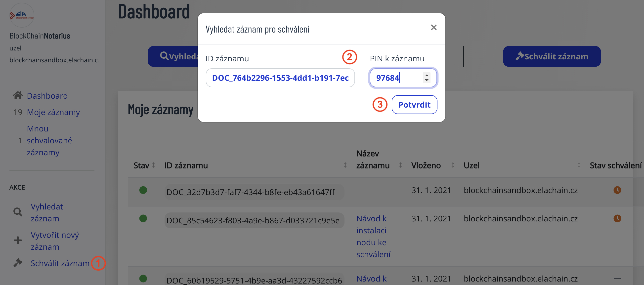Image resolution: width=644 pixels, height=285 pixels.
Task: Increment the PIN k záznamu value
Action: tap(427, 75)
